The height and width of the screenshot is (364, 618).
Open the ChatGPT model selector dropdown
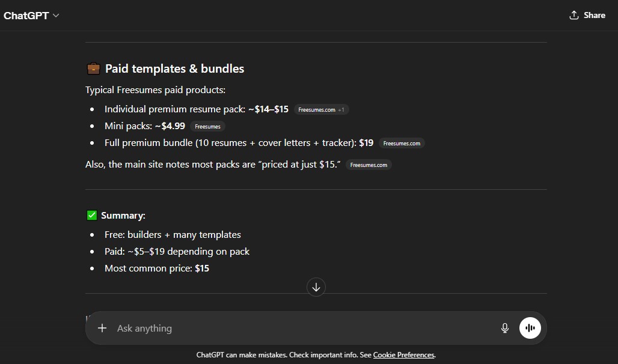(31, 15)
